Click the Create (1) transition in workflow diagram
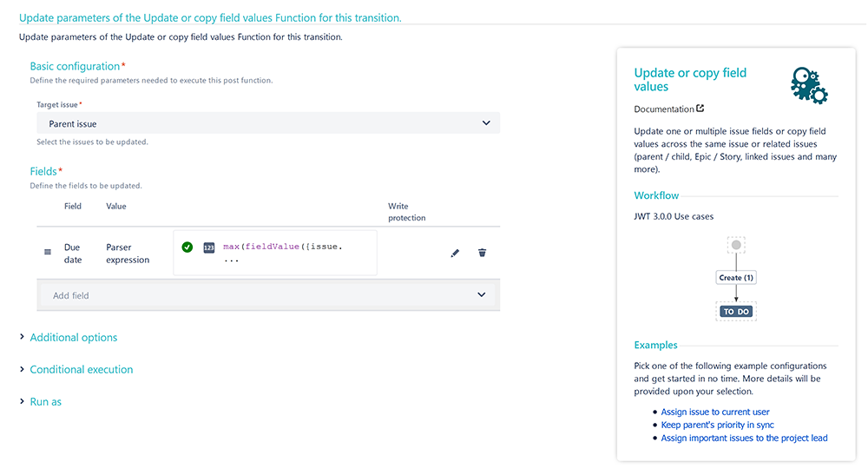The width and height of the screenshot is (868, 475). pyautogui.click(x=736, y=277)
